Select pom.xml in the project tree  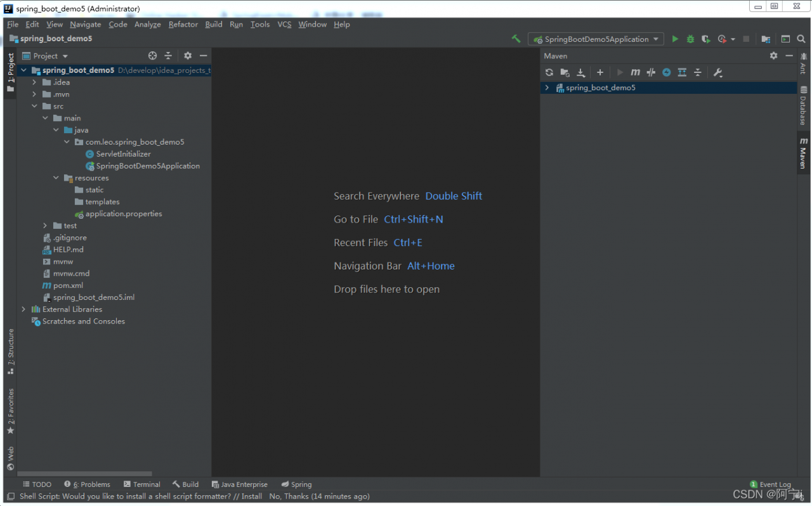point(68,285)
